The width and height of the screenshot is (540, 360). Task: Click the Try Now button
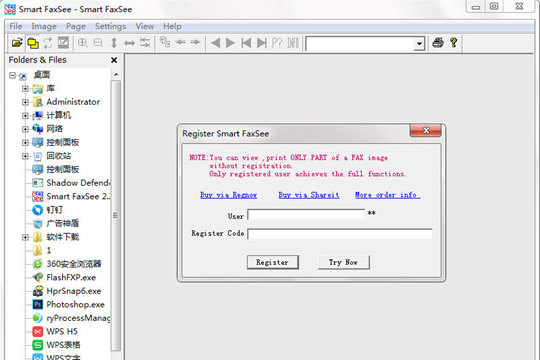(x=343, y=262)
